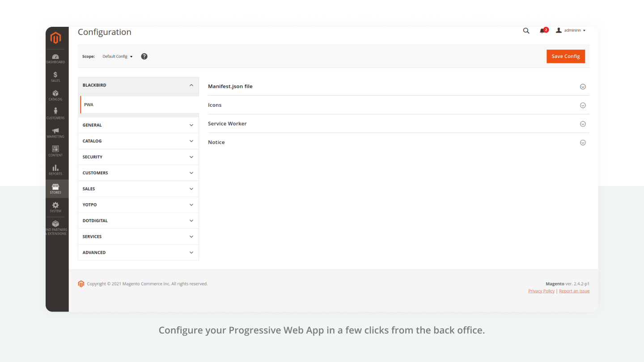Open the Default Config scope dropdown
The image size is (644, 362).
pos(117,56)
